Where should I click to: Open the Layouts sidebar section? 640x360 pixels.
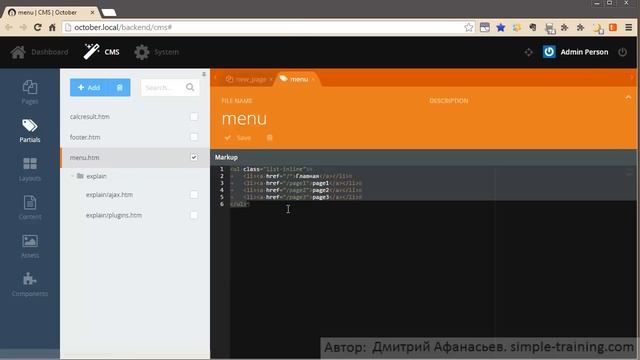[x=30, y=169]
